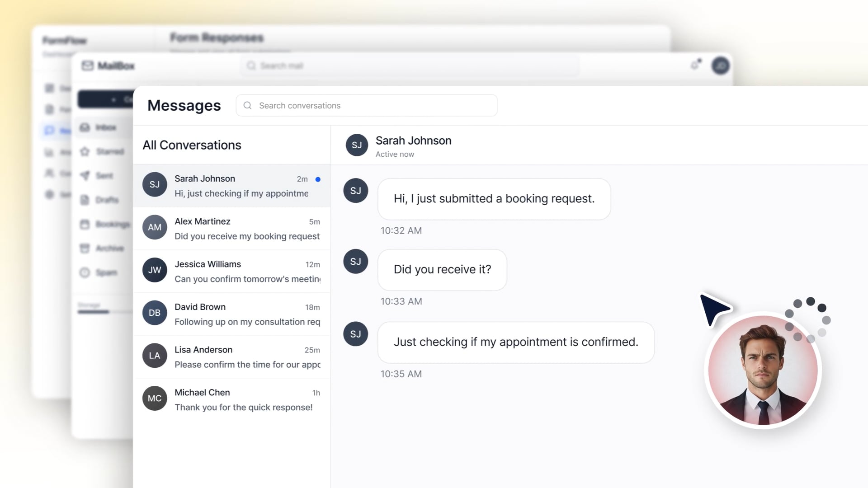Open Michael Chen conversation
This screenshot has width=868, height=488.
coord(232,399)
